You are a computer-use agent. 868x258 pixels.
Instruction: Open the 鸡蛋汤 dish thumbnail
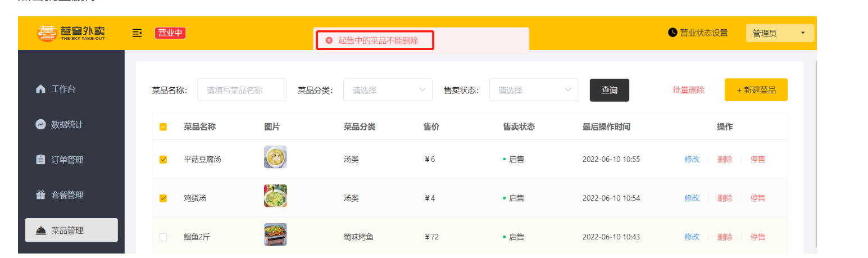click(275, 196)
